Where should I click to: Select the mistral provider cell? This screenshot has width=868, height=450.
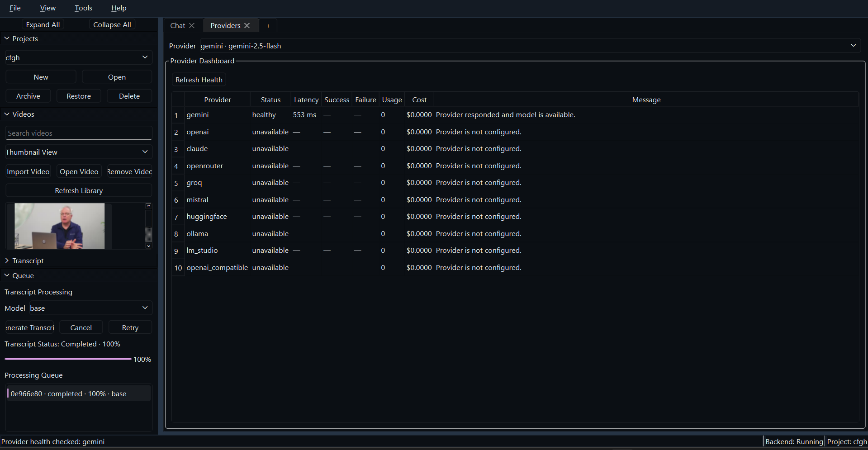218,199
